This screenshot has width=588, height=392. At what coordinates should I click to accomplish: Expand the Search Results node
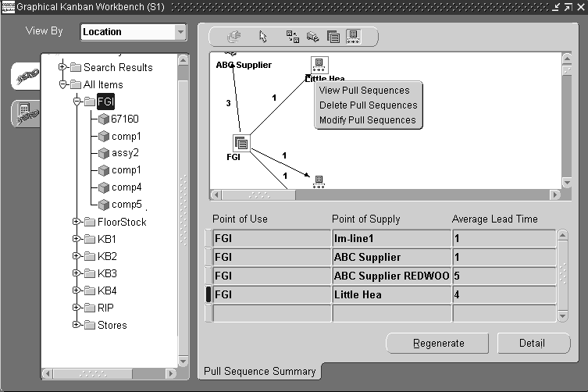pos(62,67)
